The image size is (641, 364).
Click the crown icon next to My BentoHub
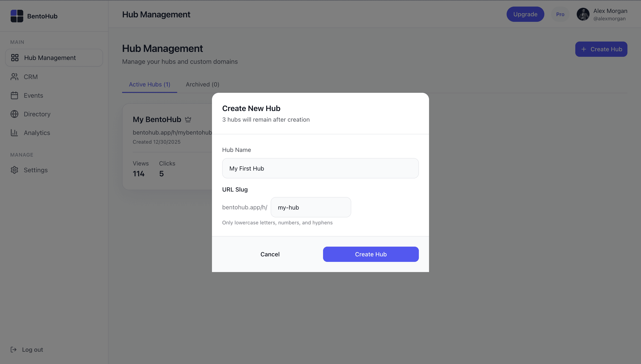point(188,119)
